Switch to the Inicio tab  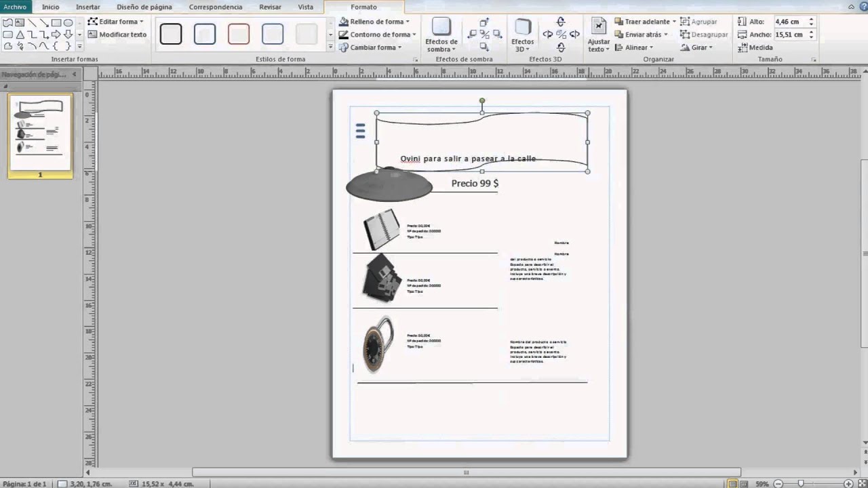click(51, 7)
